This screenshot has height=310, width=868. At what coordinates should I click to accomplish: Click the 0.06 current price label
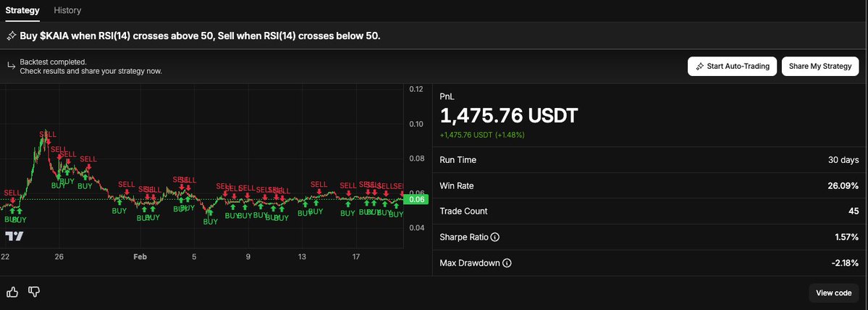[416, 199]
